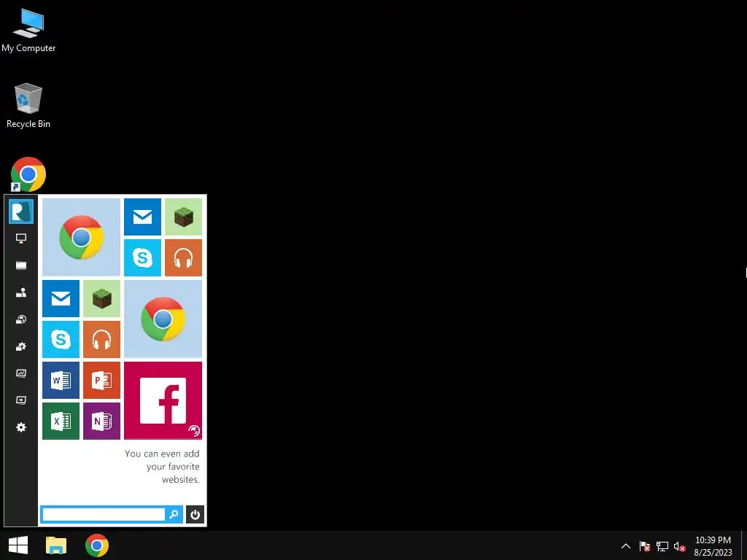The width and height of the screenshot is (747, 560).
Task: Open the Minecraft block tile in the top row
Action: pos(183,217)
